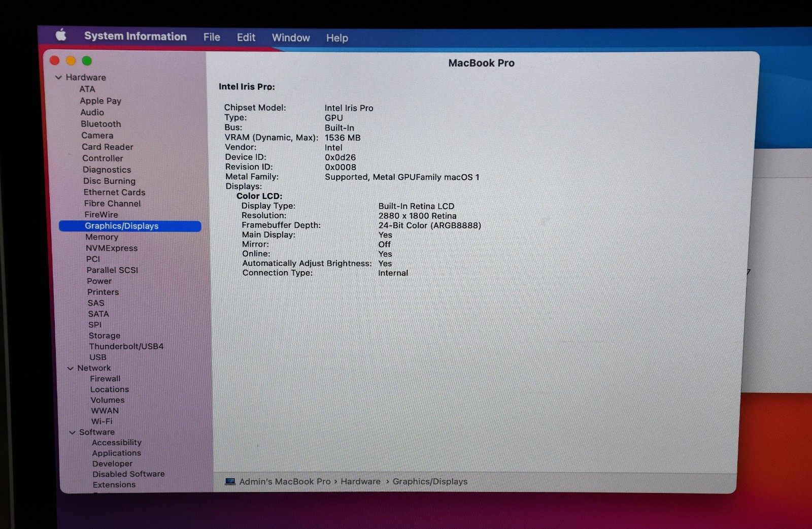Select Apple Pay in the sidebar
The height and width of the screenshot is (529, 812).
tap(100, 101)
